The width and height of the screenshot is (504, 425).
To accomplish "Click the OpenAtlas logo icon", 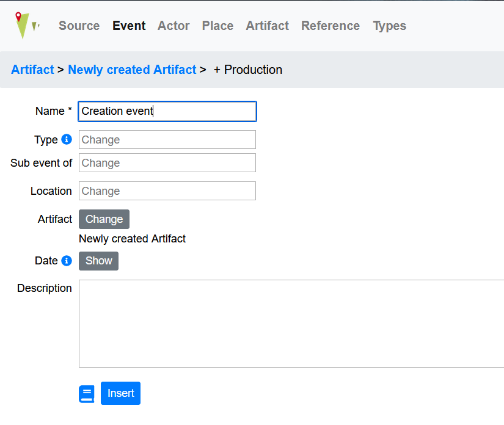I will click(26, 26).
